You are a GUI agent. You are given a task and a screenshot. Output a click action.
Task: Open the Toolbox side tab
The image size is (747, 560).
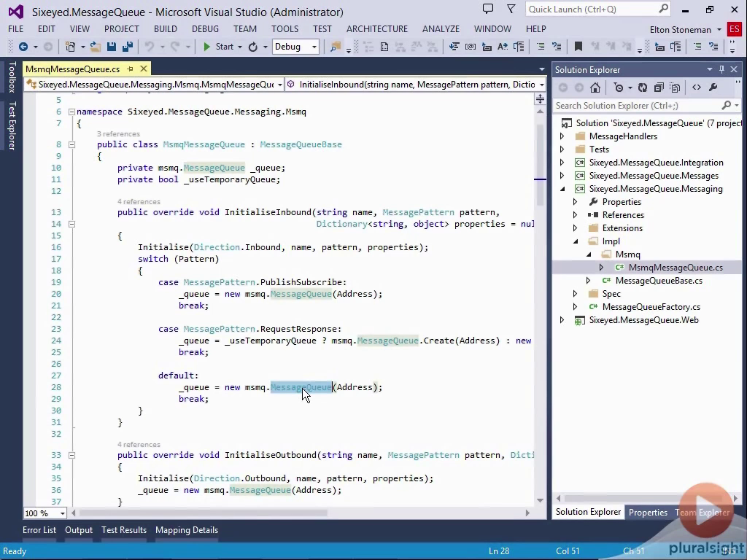click(x=12, y=77)
